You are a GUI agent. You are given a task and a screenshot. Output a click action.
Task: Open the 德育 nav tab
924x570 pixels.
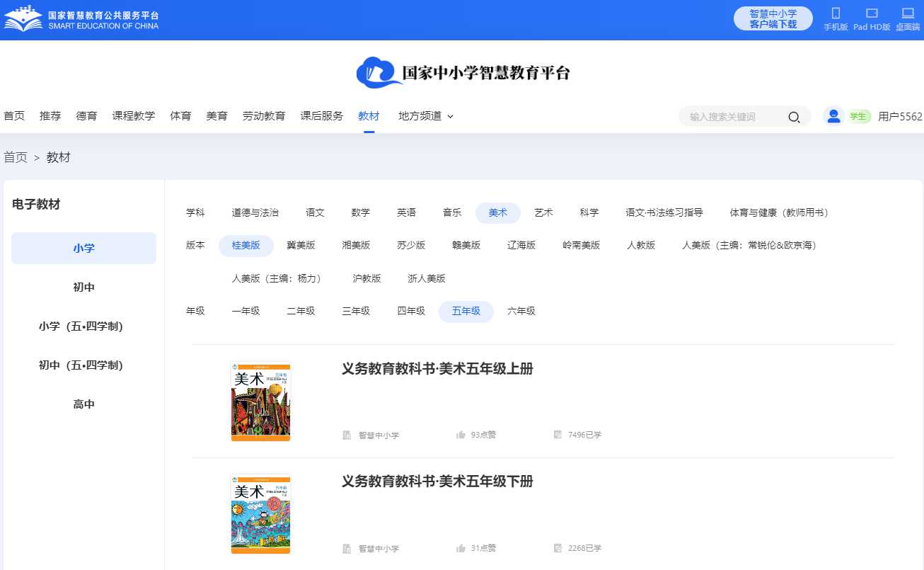[86, 116]
